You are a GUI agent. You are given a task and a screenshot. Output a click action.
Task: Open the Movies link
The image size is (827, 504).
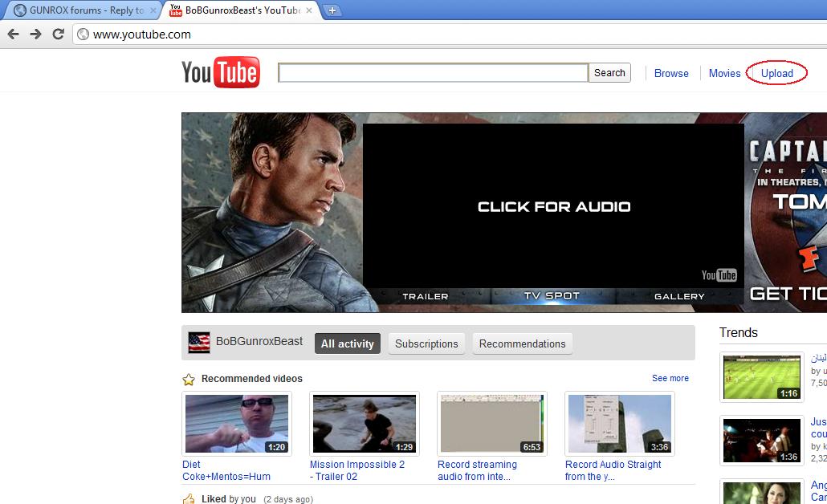coord(724,73)
